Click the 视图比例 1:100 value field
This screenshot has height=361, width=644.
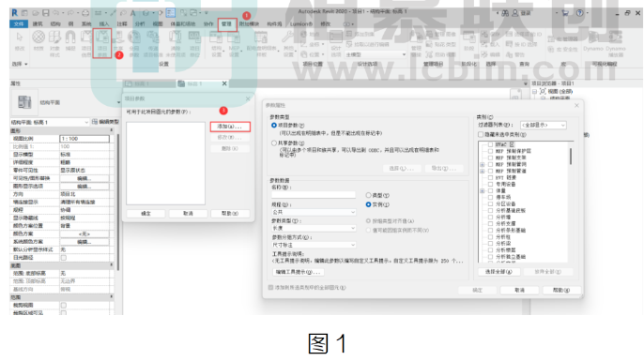coord(84,139)
